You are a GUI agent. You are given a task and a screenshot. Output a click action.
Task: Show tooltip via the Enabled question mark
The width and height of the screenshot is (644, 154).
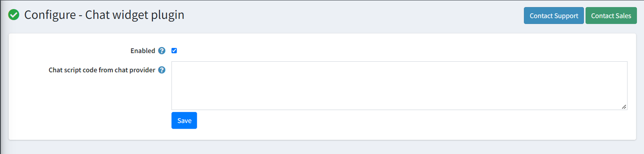[162, 51]
